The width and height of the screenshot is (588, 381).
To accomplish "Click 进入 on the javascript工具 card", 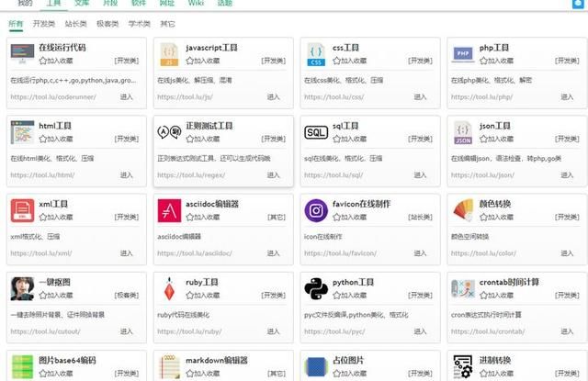I will pyautogui.click(x=274, y=97).
